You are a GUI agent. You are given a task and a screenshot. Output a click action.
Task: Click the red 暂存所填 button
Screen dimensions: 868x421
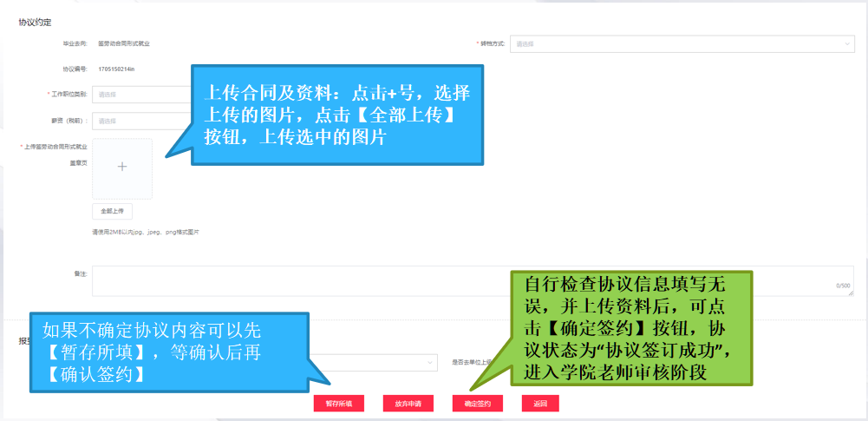click(x=338, y=404)
